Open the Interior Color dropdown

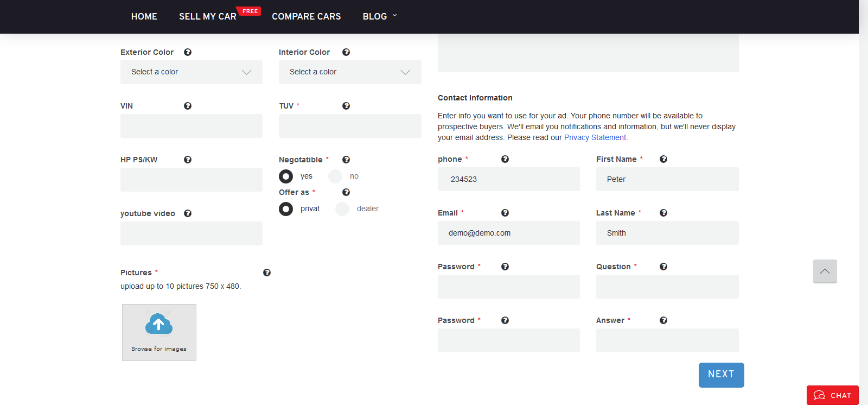click(x=350, y=72)
